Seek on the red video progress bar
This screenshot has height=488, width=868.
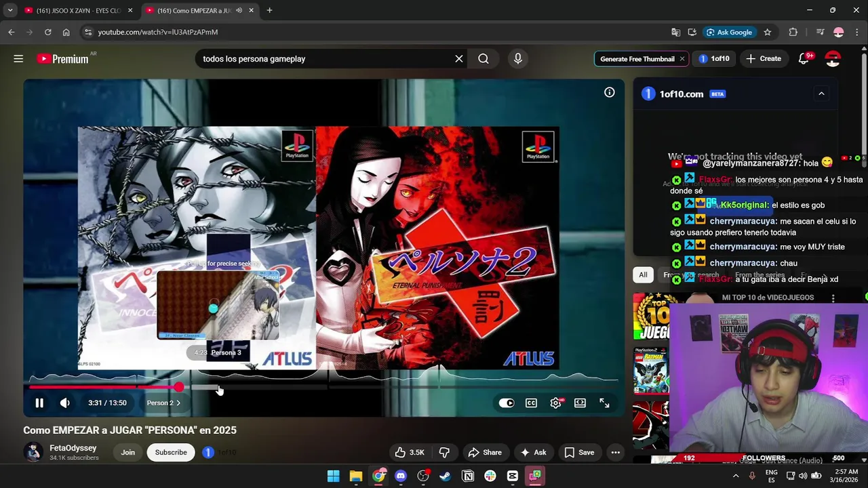103,387
